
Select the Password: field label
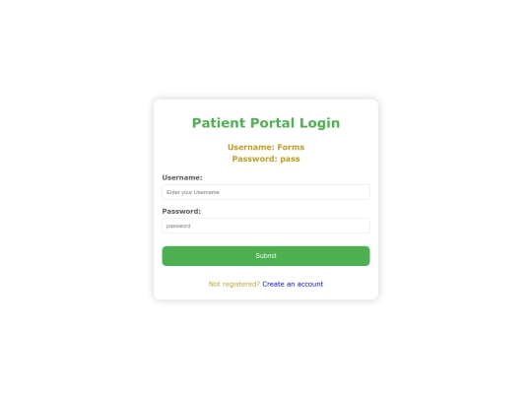(181, 211)
